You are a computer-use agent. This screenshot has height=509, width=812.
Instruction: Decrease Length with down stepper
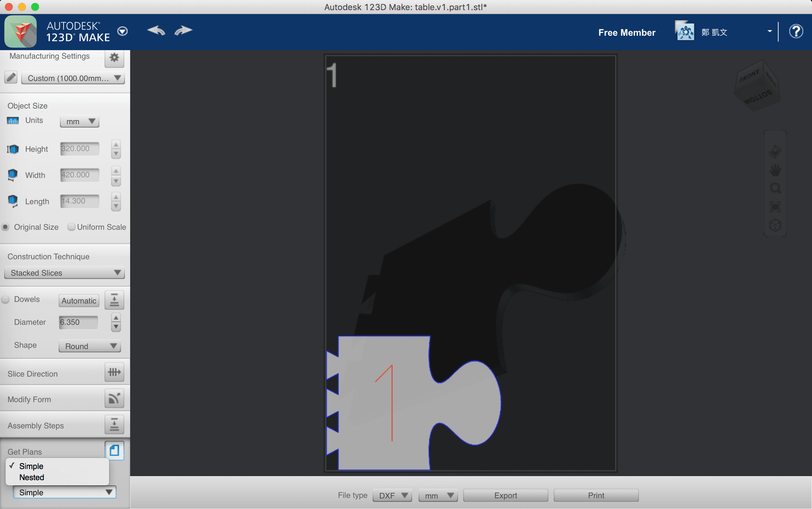(116, 206)
